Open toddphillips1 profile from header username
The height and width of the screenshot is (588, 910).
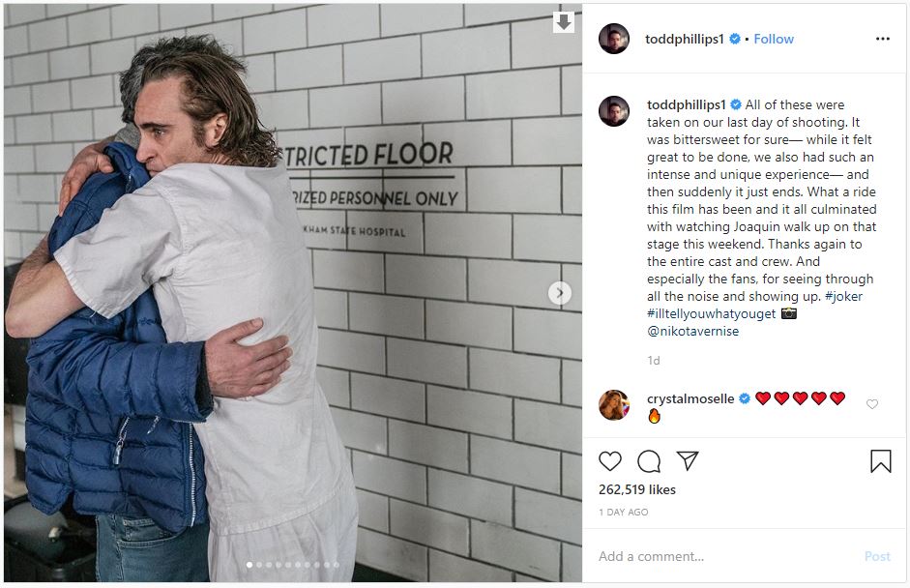point(685,39)
